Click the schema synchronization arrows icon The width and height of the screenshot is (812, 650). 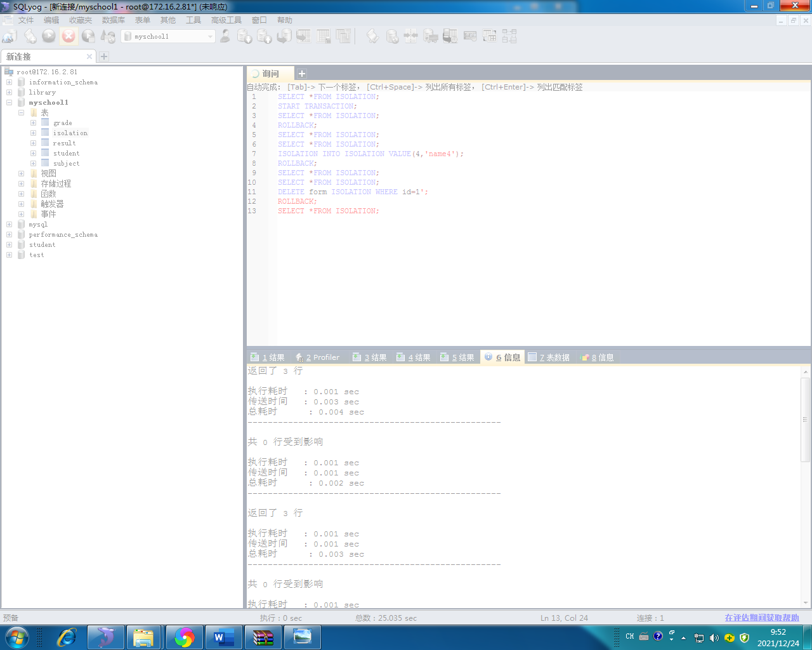[x=411, y=36]
